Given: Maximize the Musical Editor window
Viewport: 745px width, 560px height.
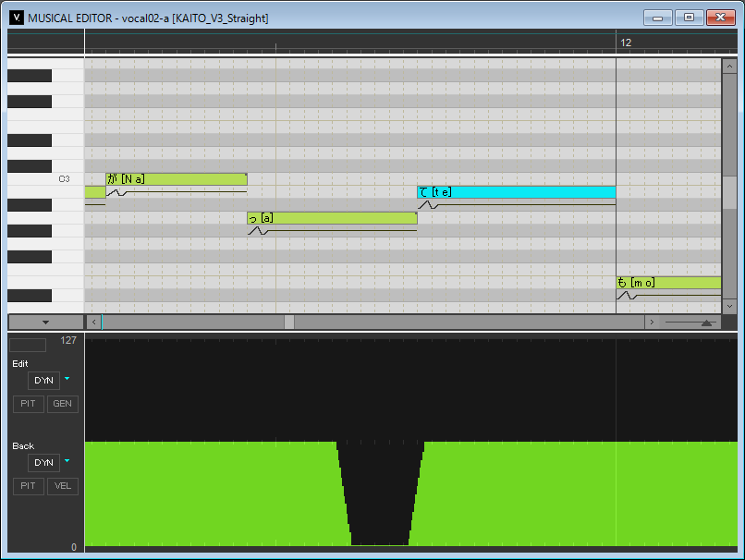Looking at the screenshot, I should pos(689,18).
